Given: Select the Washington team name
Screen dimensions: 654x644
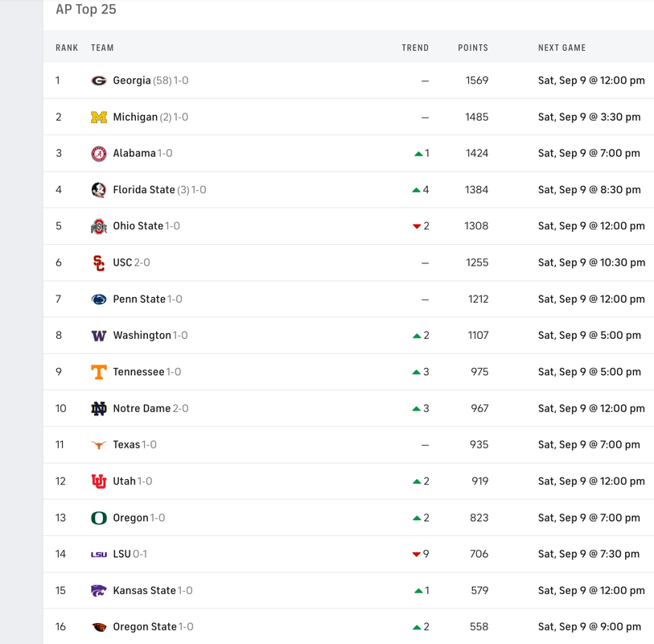Looking at the screenshot, I should (142, 336).
